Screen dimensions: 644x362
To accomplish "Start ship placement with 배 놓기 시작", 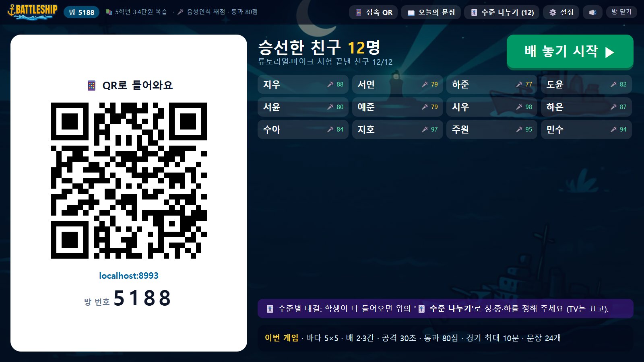I will pos(570,51).
